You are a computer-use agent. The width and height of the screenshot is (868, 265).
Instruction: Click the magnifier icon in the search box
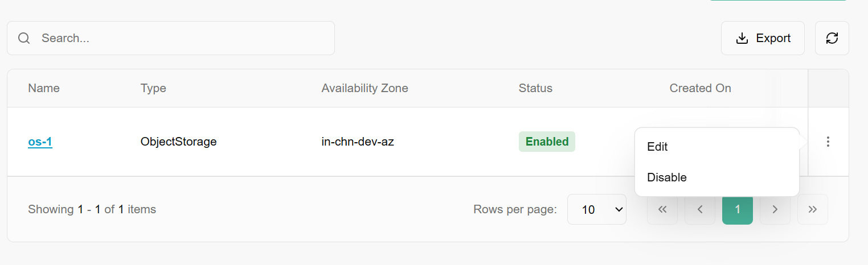(24, 38)
